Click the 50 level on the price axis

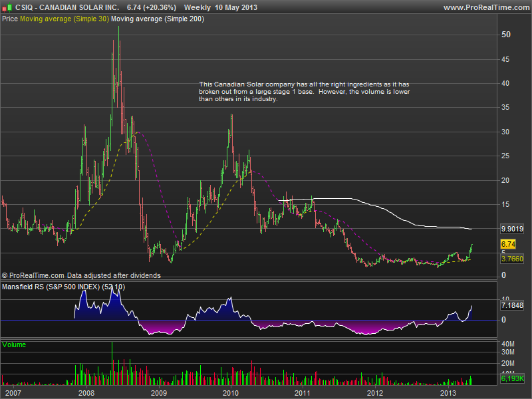click(x=506, y=35)
